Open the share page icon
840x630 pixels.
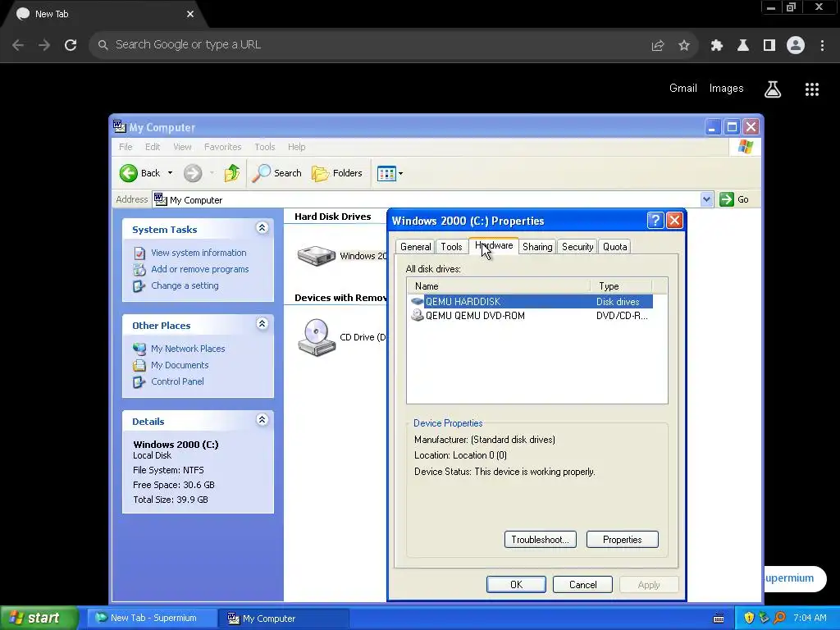tap(658, 45)
